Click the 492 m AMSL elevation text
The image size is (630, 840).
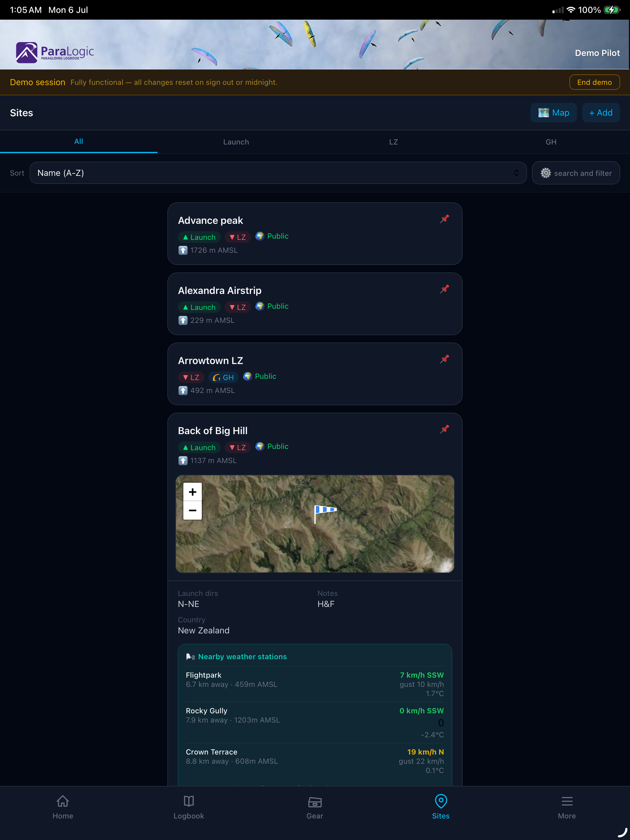(212, 390)
